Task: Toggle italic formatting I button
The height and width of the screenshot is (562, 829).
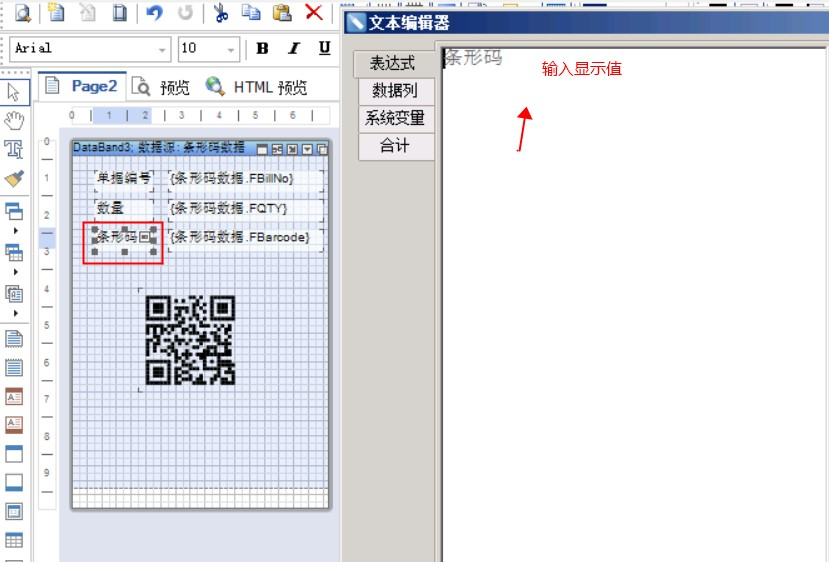Action: tap(293, 49)
